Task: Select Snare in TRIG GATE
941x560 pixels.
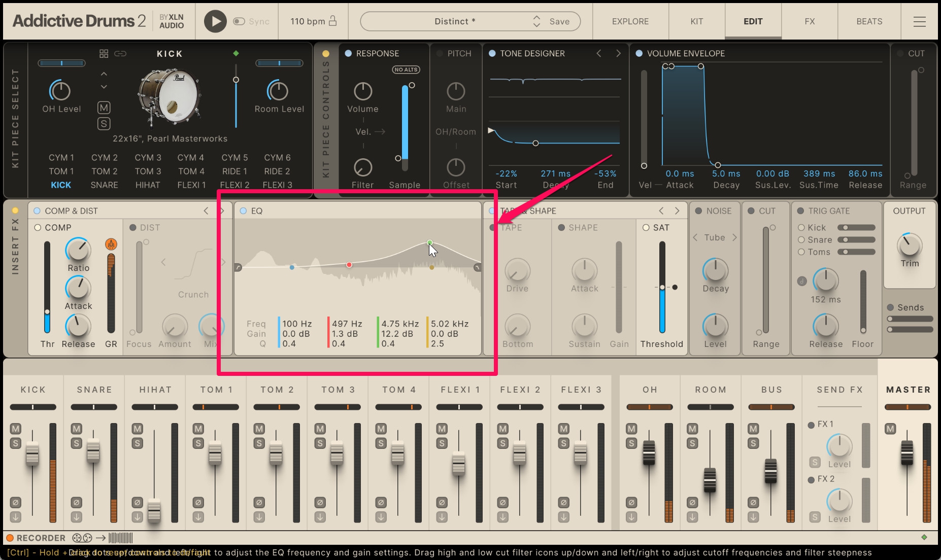Action: click(x=801, y=240)
